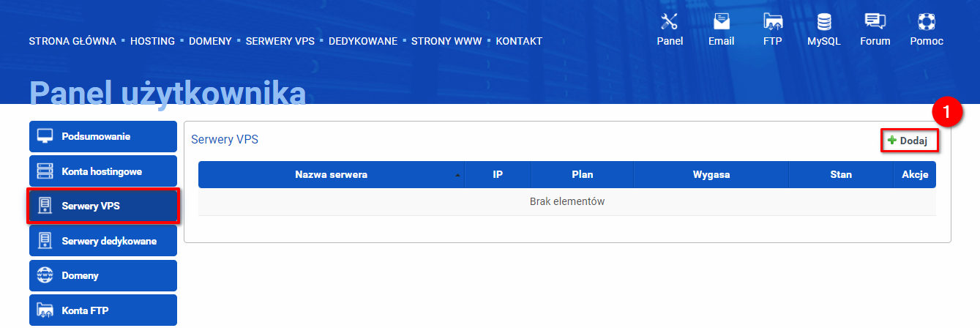Sort by the Stan column header
Viewport: 980px width, 328px height.
tap(841, 174)
